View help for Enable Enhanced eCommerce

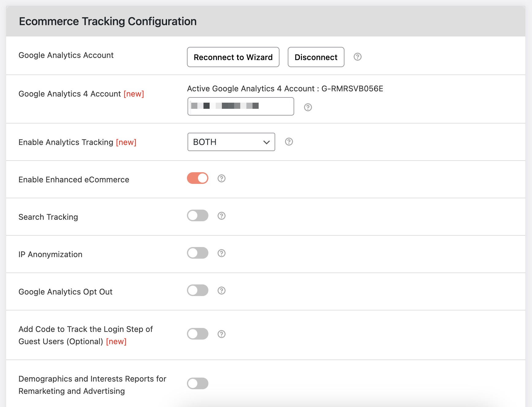[221, 178]
